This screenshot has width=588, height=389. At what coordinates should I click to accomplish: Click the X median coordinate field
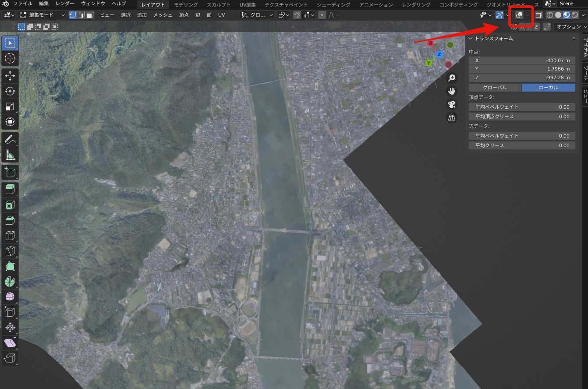[522, 60]
